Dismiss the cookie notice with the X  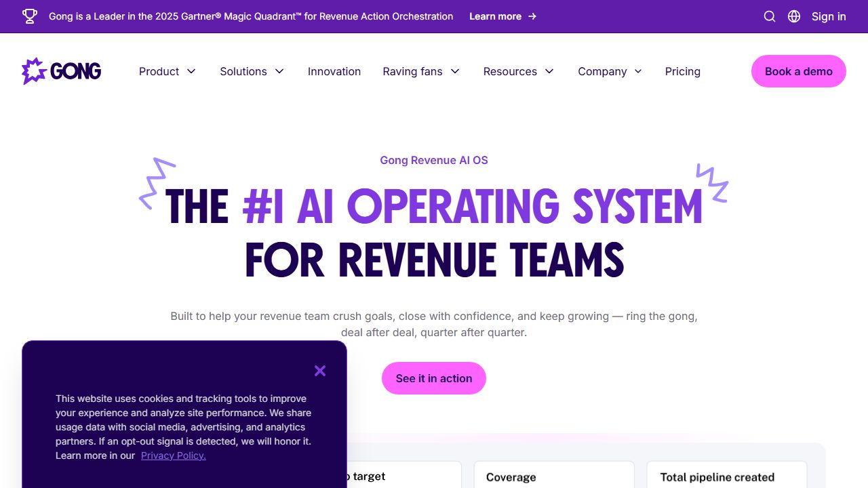(x=319, y=371)
